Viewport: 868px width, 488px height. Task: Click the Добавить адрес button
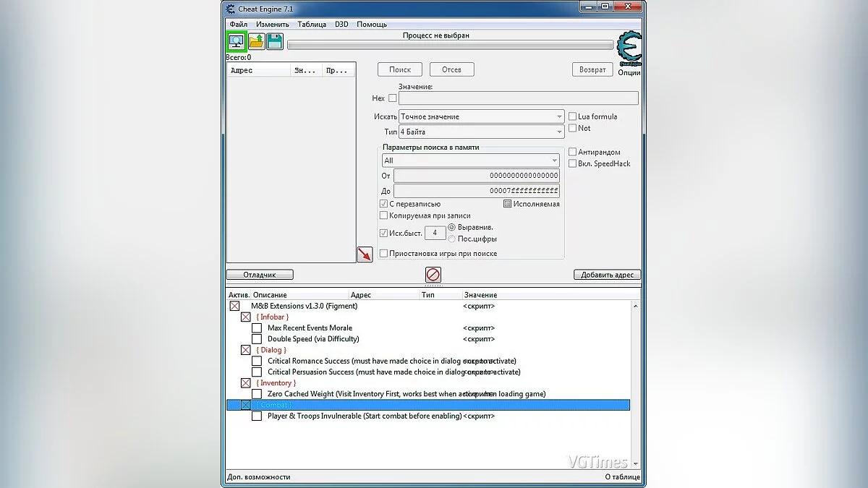(x=607, y=275)
